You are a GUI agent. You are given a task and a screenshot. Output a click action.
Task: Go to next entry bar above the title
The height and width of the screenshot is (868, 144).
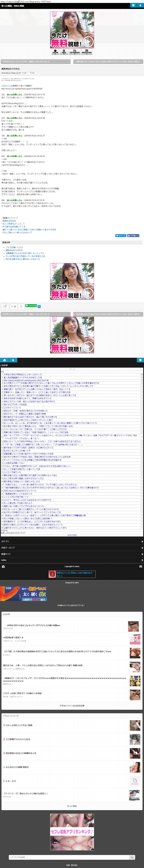[108, 61]
